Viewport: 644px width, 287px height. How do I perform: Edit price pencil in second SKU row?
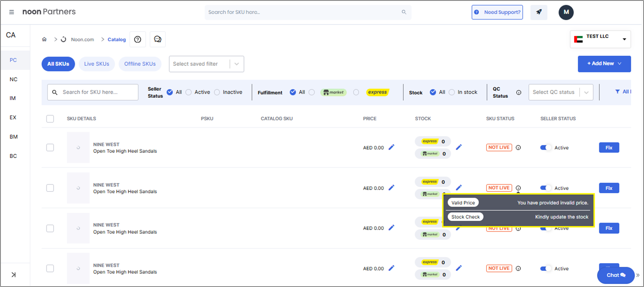point(391,187)
